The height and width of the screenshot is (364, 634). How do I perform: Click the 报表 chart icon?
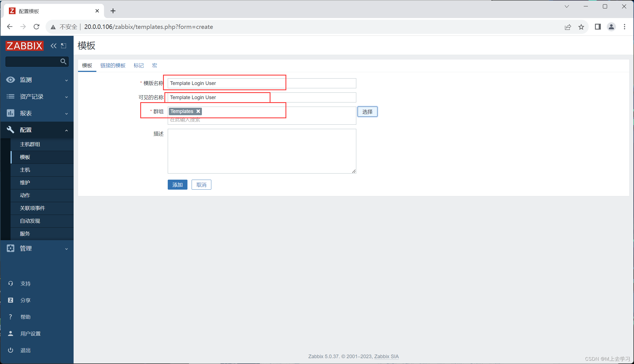[11, 113]
